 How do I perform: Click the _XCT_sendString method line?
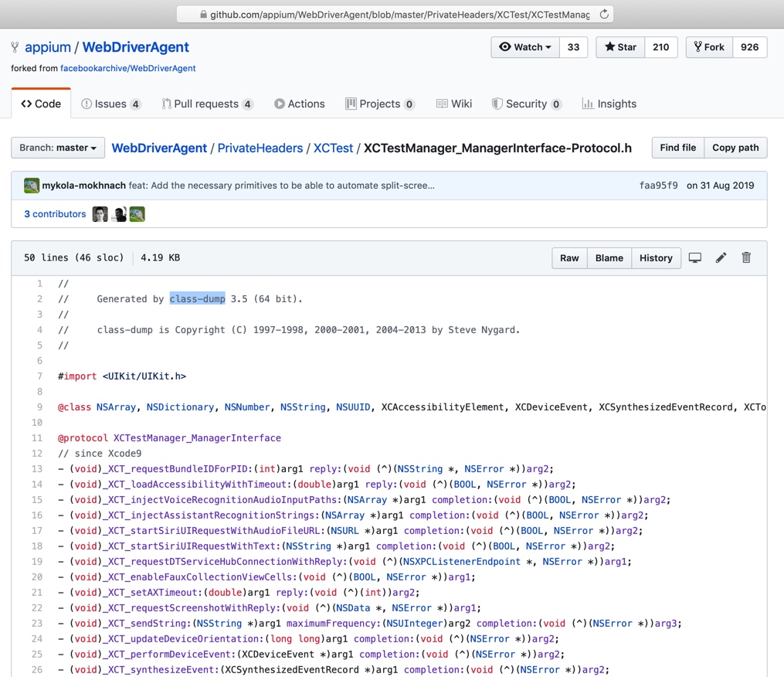[370, 624]
